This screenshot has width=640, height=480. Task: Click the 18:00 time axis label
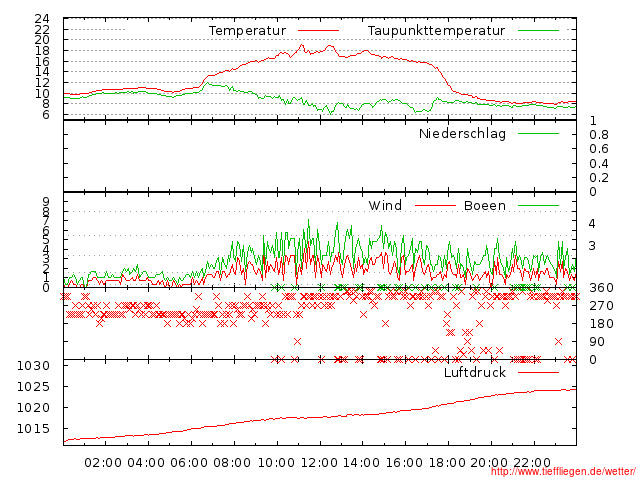point(447,463)
